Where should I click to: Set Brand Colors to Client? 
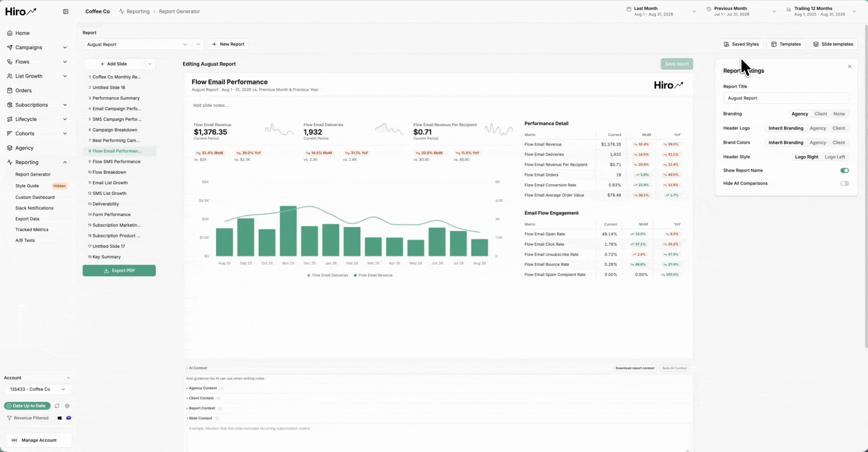coord(839,143)
